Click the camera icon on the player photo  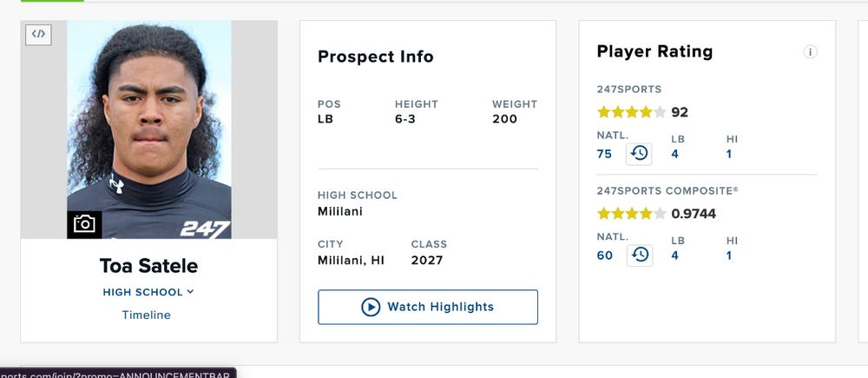click(x=84, y=224)
